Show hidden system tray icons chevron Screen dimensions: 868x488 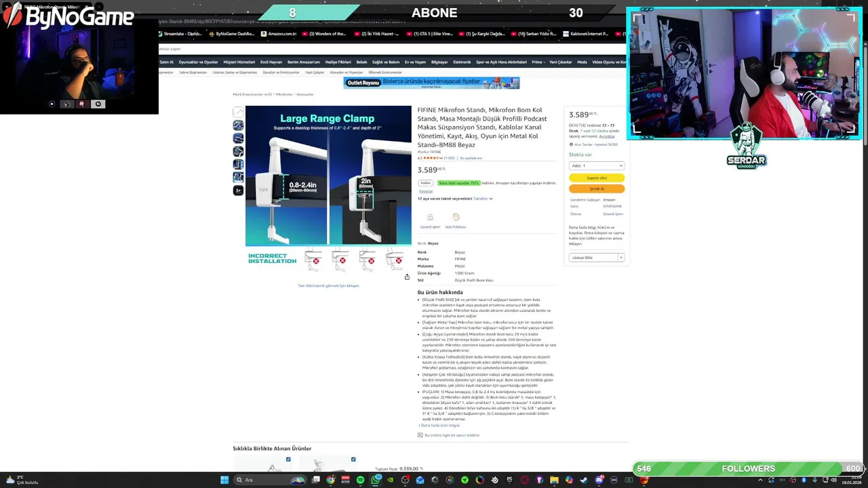click(759, 480)
